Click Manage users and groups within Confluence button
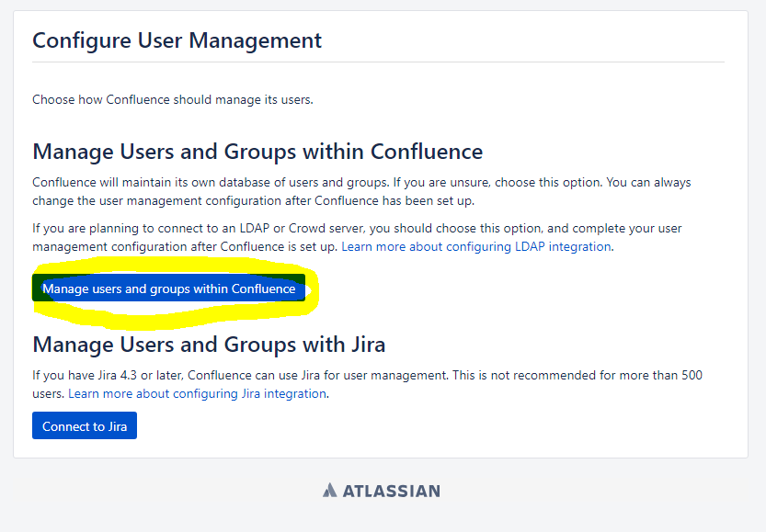Viewport: 766px width, 532px height. [x=168, y=288]
